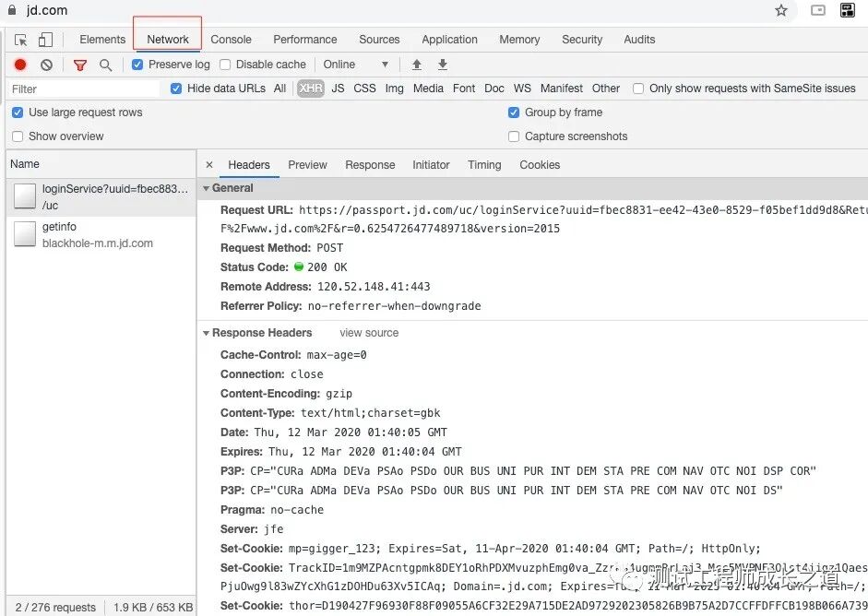
Task: Click the inspect element picker icon
Action: [x=20, y=40]
